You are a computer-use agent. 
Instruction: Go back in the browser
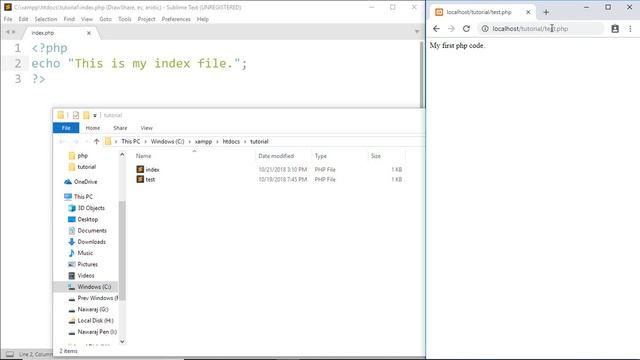(x=436, y=29)
